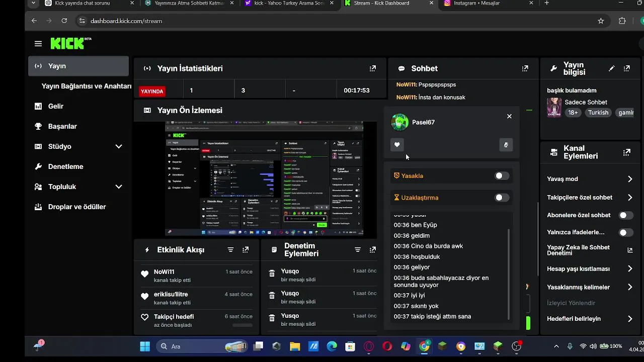Pop out the Sohbet chat panel

525,68
